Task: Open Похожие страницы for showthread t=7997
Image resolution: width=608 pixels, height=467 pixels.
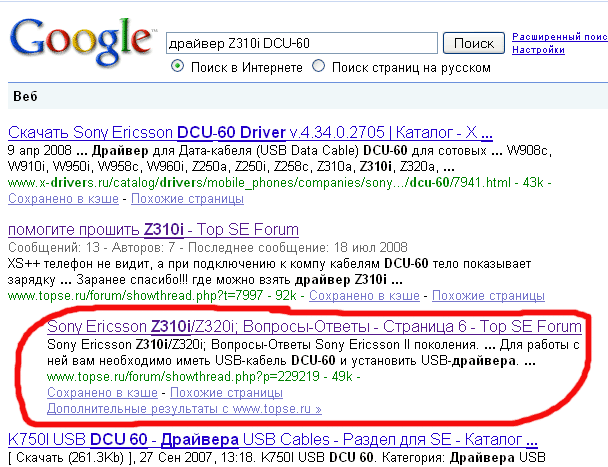Action: 488,296
